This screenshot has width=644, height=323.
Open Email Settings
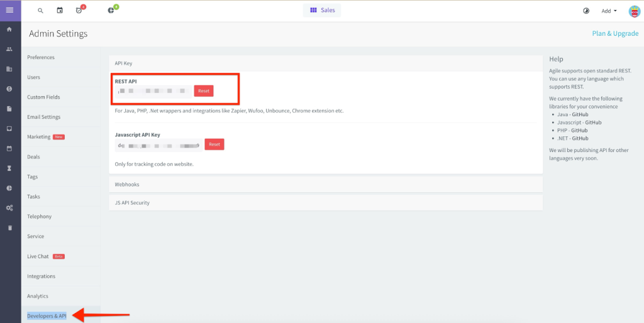coord(60,117)
